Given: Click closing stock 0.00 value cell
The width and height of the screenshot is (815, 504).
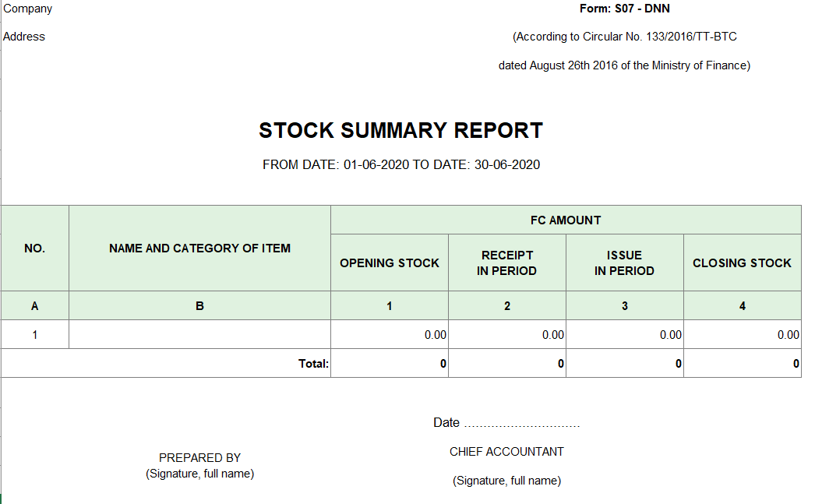Looking at the screenshot, I should coord(743,335).
